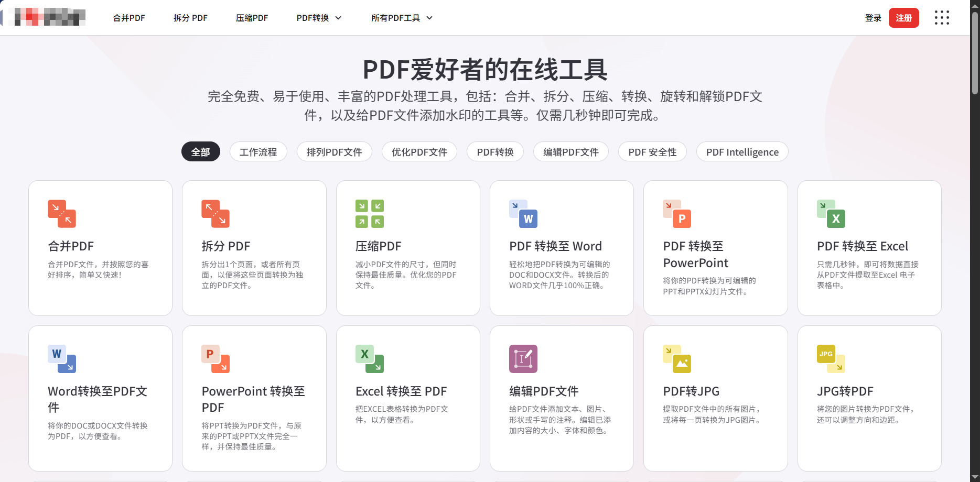980x482 pixels.
Task: Open 拆分 PDF in the top navigation
Action: coord(190,18)
